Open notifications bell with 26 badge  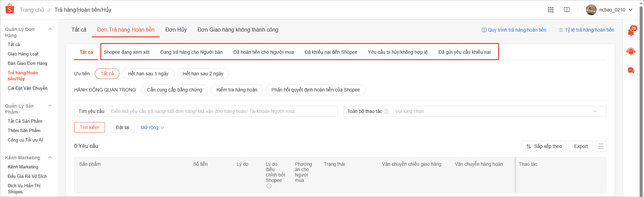click(631, 32)
